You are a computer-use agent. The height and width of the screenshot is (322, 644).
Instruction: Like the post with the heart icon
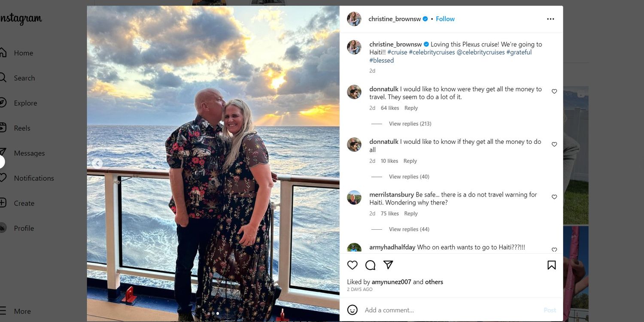(x=352, y=265)
